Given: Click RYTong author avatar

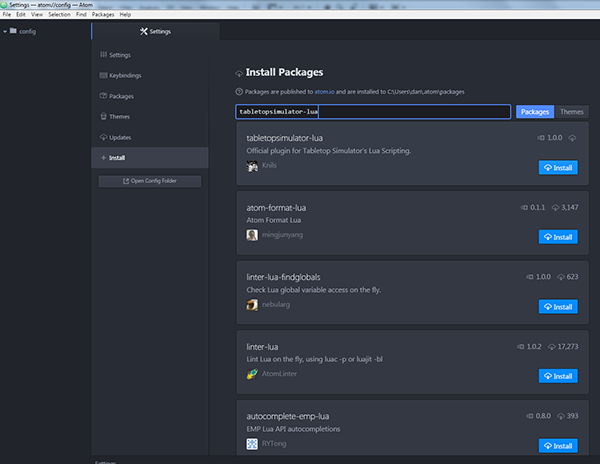Looking at the screenshot, I should point(252,444).
